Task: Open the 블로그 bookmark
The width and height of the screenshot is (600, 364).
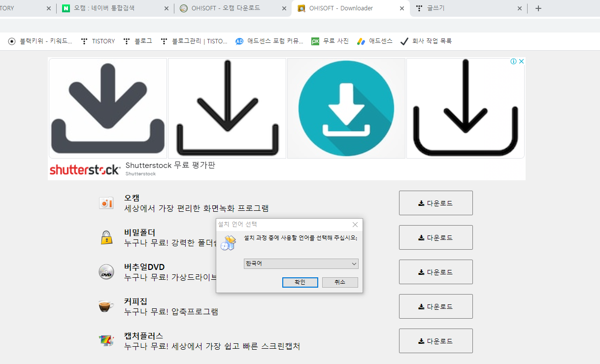Action: (137, 41)
